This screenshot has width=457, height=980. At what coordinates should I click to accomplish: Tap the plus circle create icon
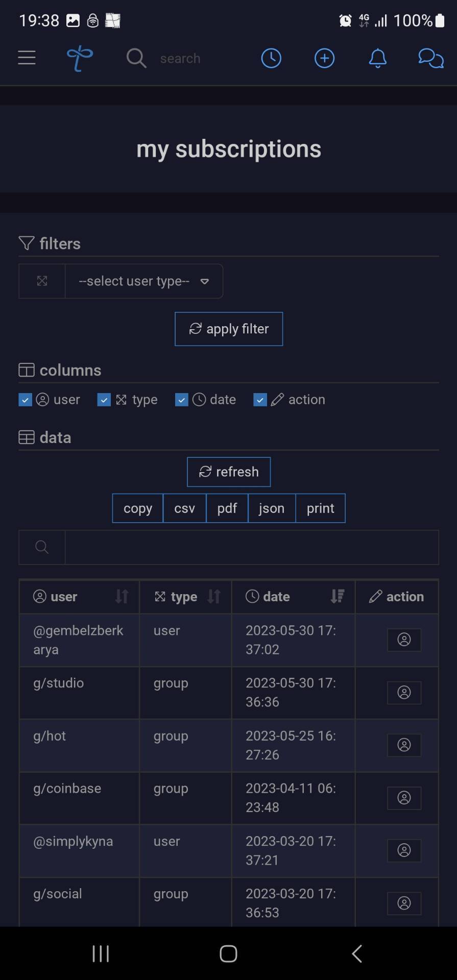click(324, 58)
